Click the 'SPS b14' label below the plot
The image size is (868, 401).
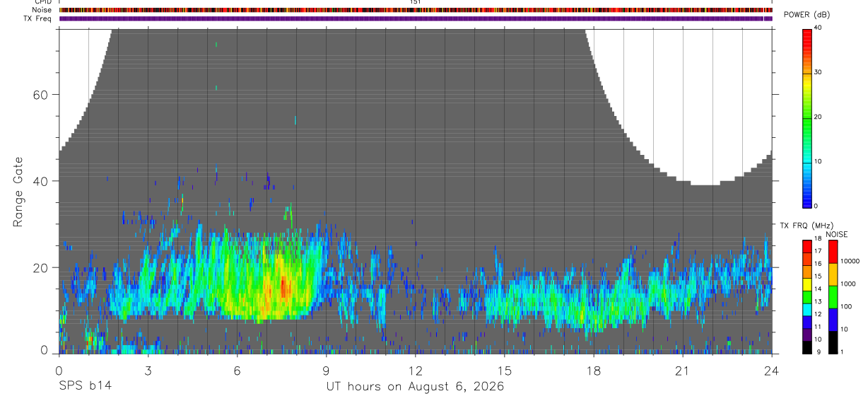tap(84, 386)
